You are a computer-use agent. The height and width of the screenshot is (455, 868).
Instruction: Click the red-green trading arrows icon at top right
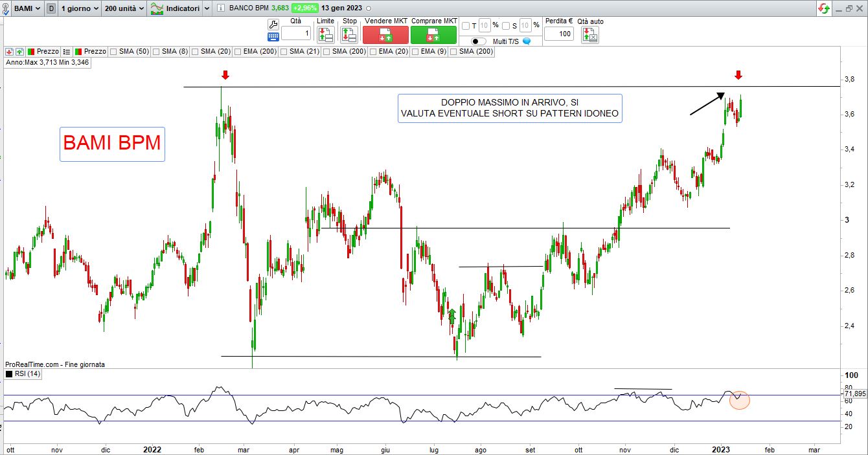[x=824, y=8]
